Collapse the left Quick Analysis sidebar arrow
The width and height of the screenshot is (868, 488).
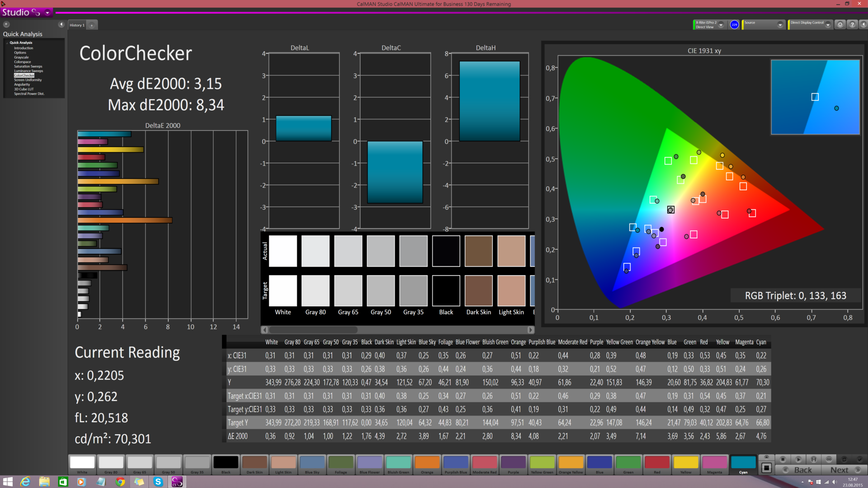point(61,24)
